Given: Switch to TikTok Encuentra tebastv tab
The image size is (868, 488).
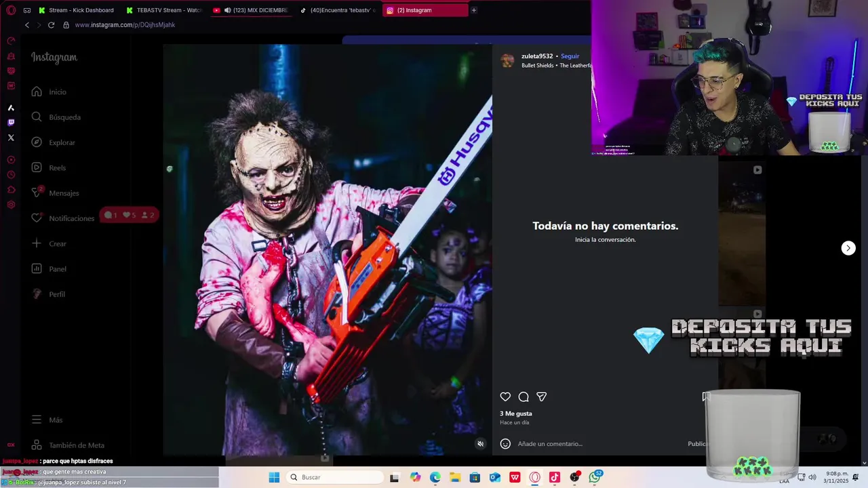Looking at the screenshot, I should pyautogui.click(x=337, y=10).
